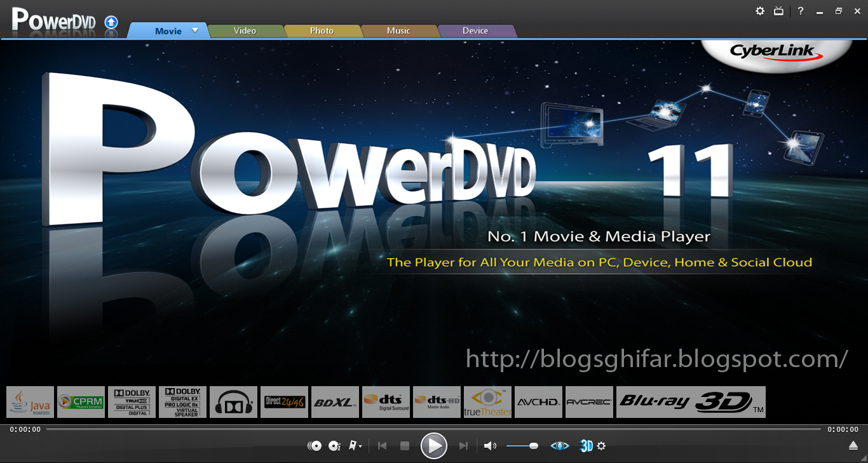Toggle TrueTheater enhancements
The height and width of the screenshot is (463, 868).
coord(559,446)
